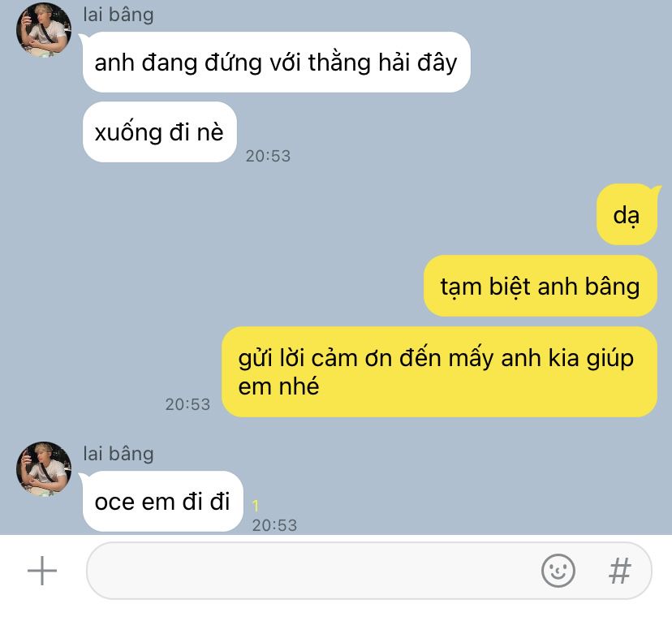Open the emoticon smiley picker

558,571
